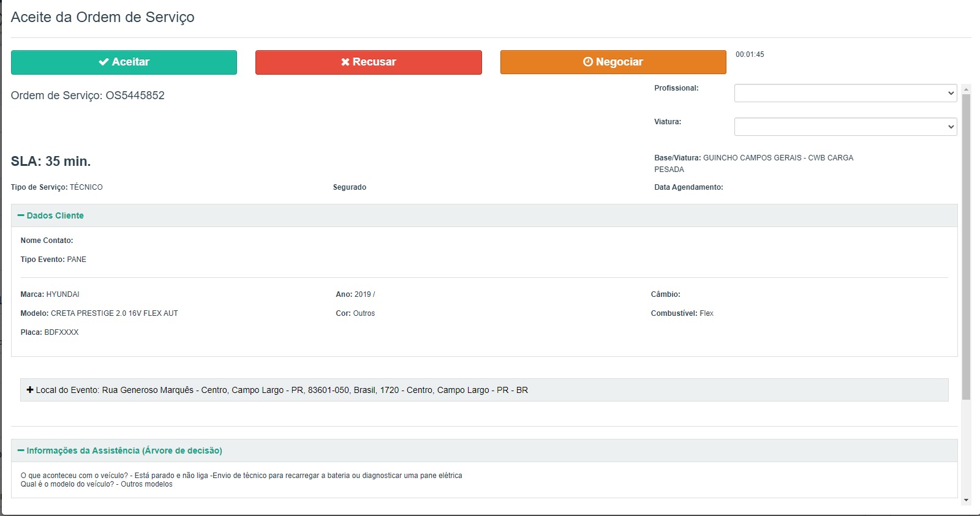
Task: Click the Informações da Assistência section title
Action: [x=124, y=451]
